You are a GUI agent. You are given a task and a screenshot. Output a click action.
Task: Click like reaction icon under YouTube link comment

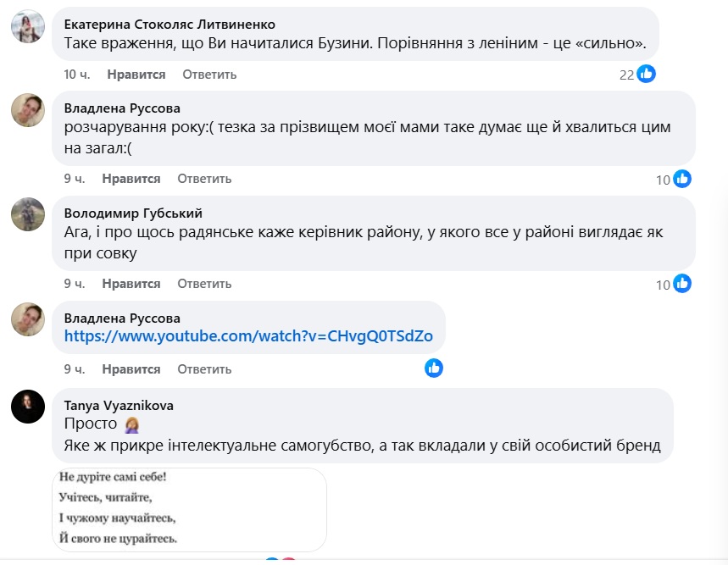434,368
